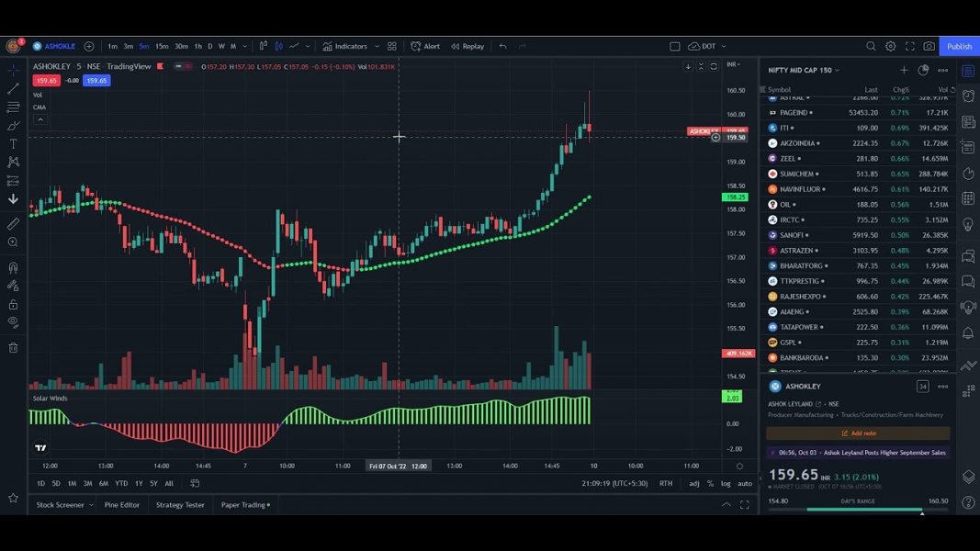Open quick search magnifier icon
The width and height of the screenshot is (980, 551).
click(x=871, y=46)
